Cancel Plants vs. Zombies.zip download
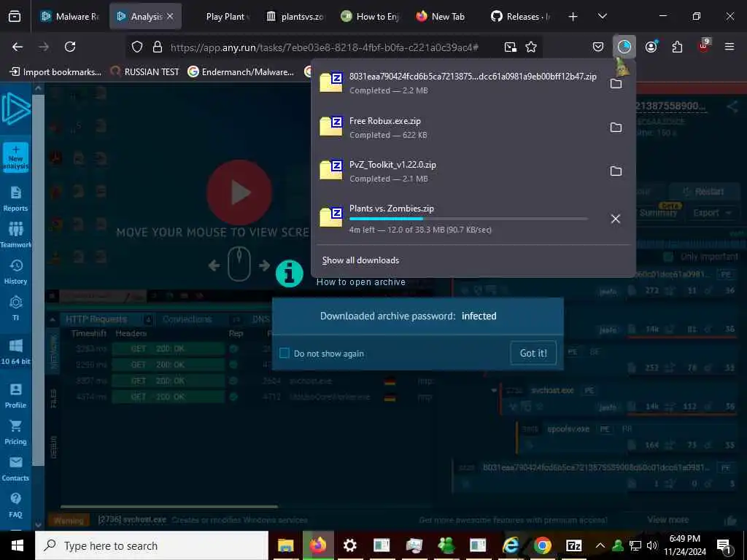The height and width of the screenshot is (560, 747). pyautogui.click(x=616, y=219)
